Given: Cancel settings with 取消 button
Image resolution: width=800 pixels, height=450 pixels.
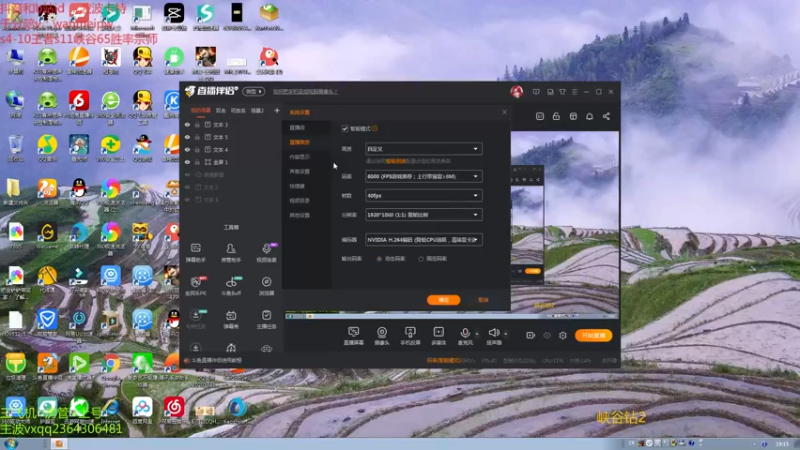Looking at the screenshot, I should pos(483,300).
